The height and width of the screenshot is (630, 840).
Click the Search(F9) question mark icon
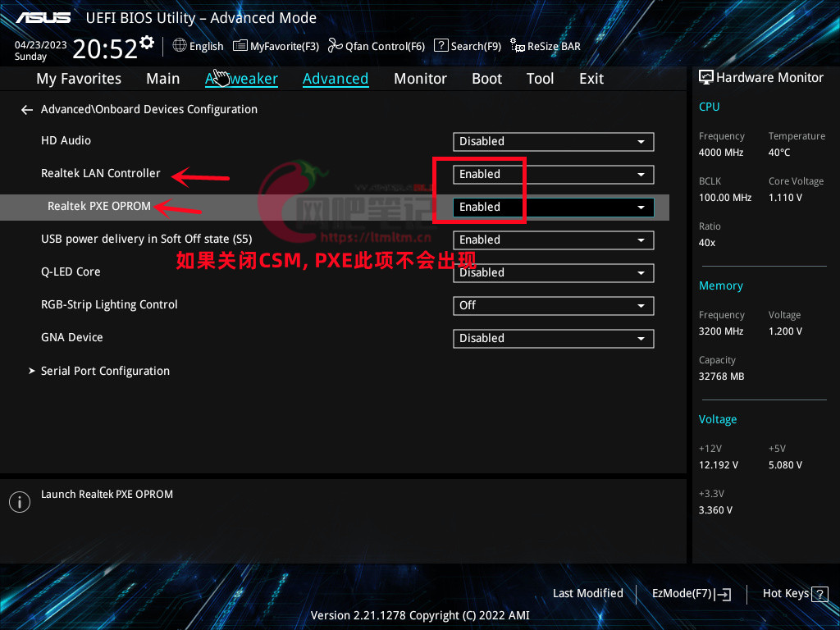pyautogui.click(x=441, y=46)
